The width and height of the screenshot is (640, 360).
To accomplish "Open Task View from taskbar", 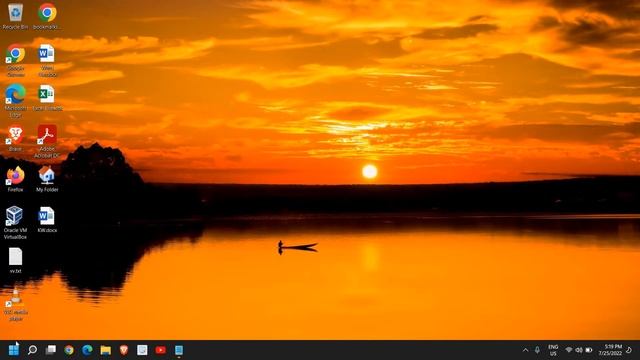I will click(51, 350).
